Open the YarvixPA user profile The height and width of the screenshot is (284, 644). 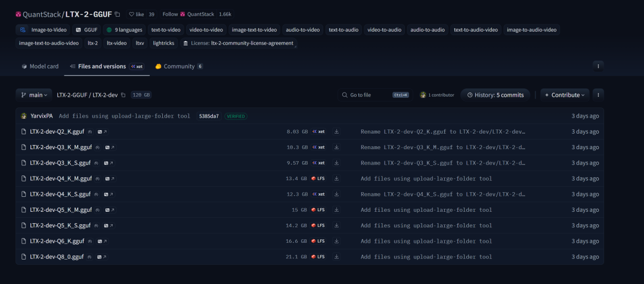(42, 116)
